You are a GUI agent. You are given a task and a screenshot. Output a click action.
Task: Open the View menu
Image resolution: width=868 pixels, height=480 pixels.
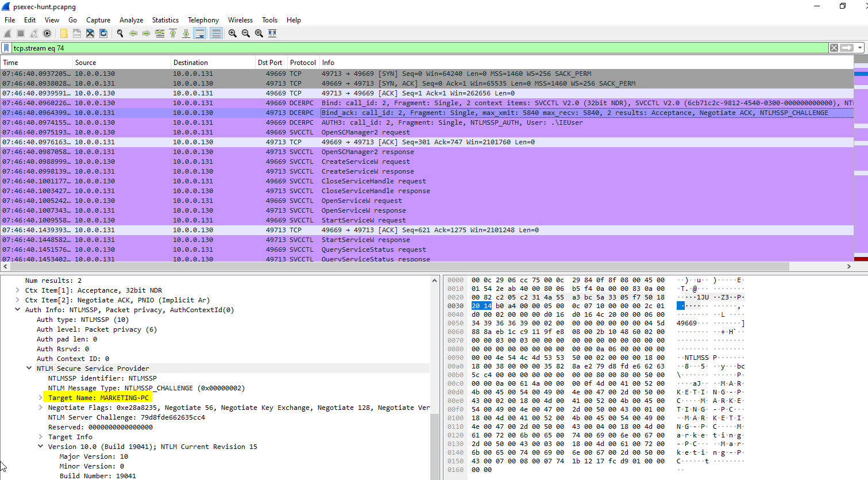tap(52, 20)
